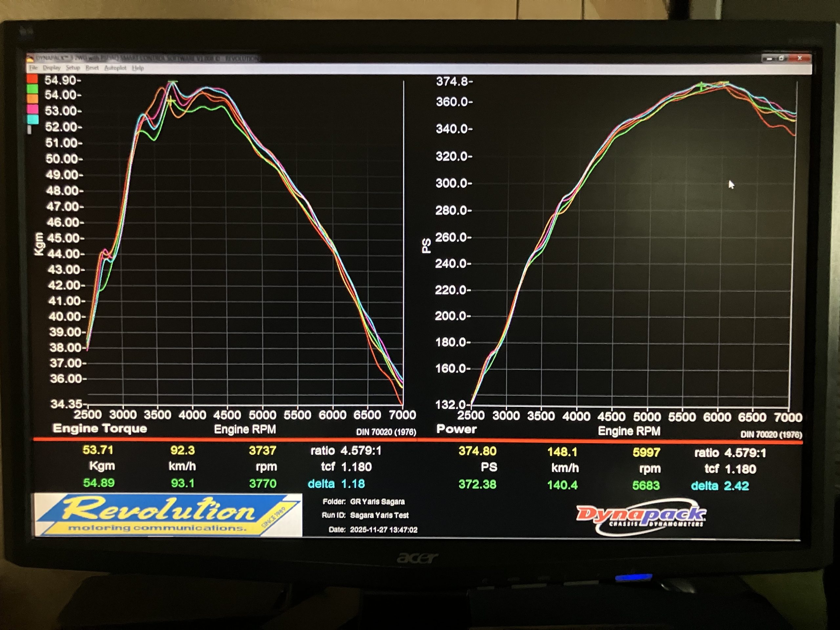This screenshot has width=840, height=630.
Task: Select the pink run color swatch
Action: point(33,109)
